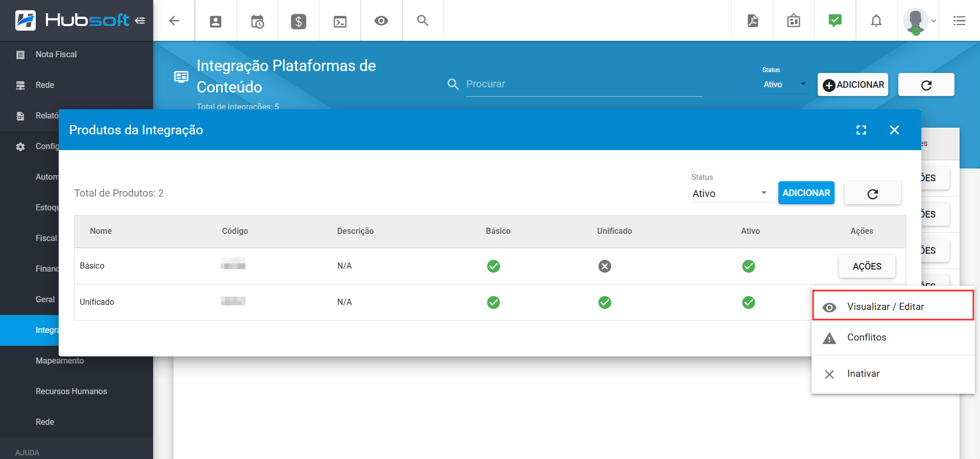Open the dialog Status Ativo dropdown

[731, 194]
